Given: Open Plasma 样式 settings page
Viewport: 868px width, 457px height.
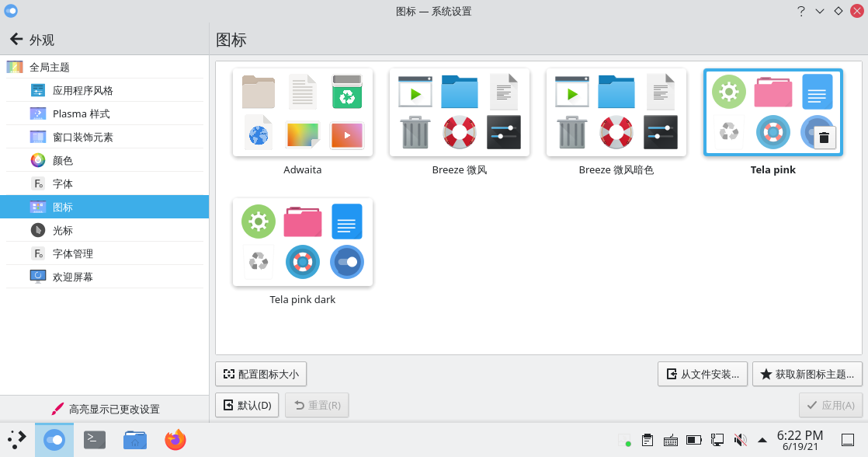Looking at the screenshot, I should (x=81, y=114).
